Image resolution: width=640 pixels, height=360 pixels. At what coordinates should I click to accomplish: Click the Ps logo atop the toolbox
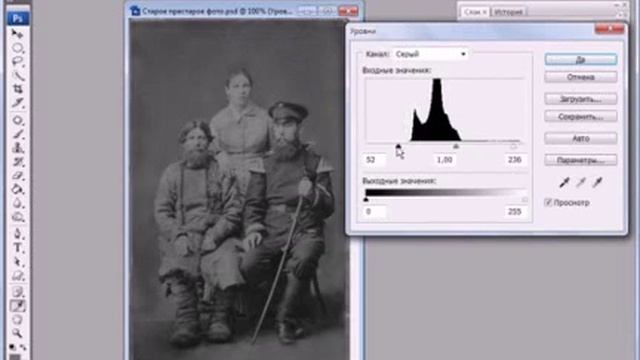click(x=18, y=18)
